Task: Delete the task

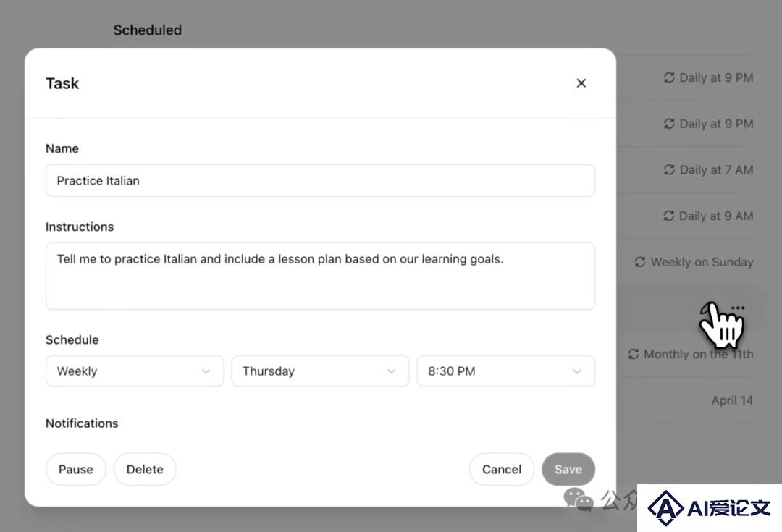Action: pyautogui.click(x=145, y=469)
